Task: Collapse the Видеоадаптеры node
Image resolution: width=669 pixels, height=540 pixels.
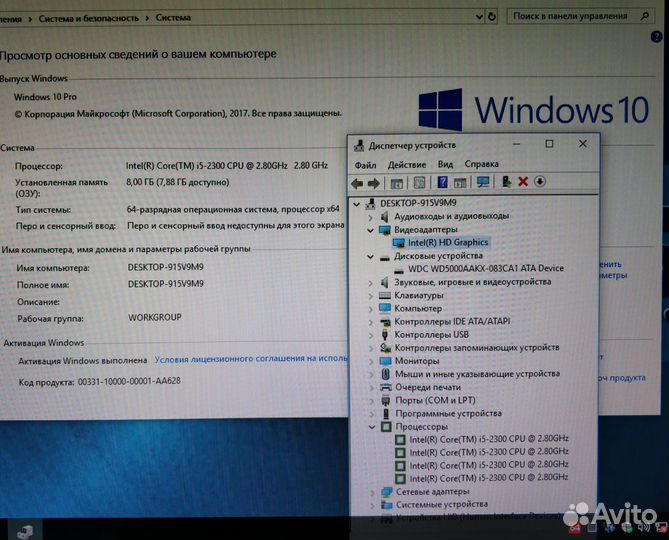Action: (x=370, y=231)
